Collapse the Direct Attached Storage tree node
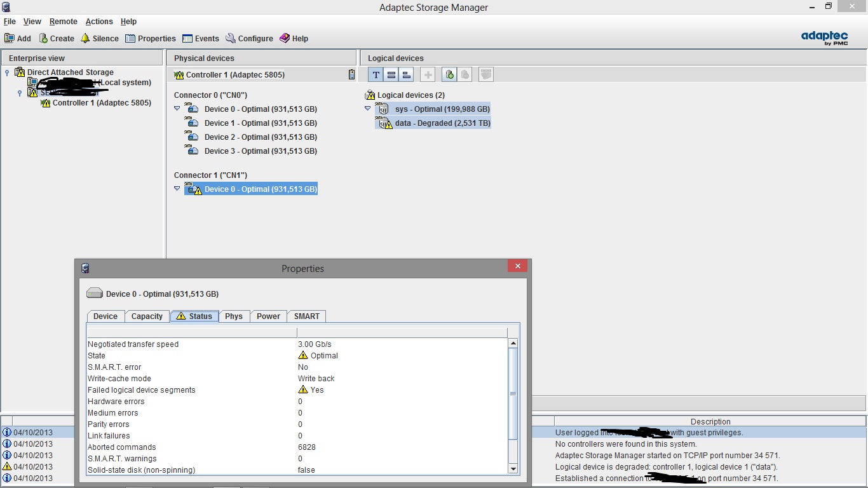The height and width of the screenshot is (488, 868). (7, 72)
